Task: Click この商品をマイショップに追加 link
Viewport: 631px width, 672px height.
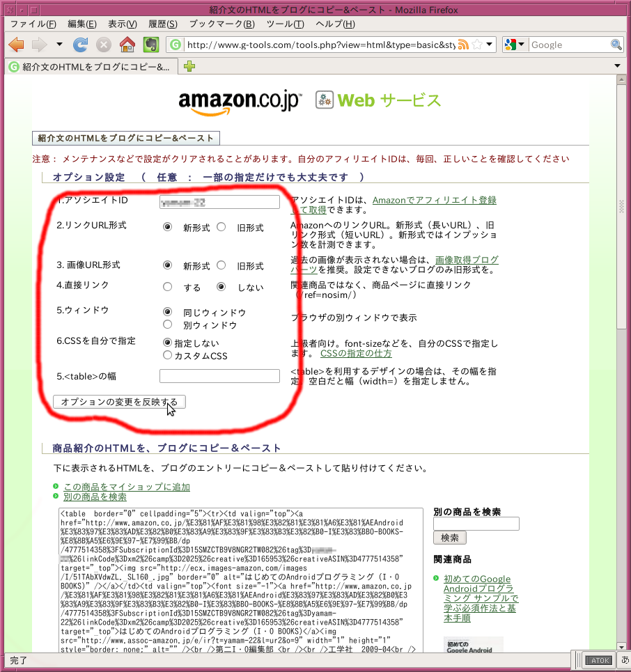Action: tap(127, 487)
